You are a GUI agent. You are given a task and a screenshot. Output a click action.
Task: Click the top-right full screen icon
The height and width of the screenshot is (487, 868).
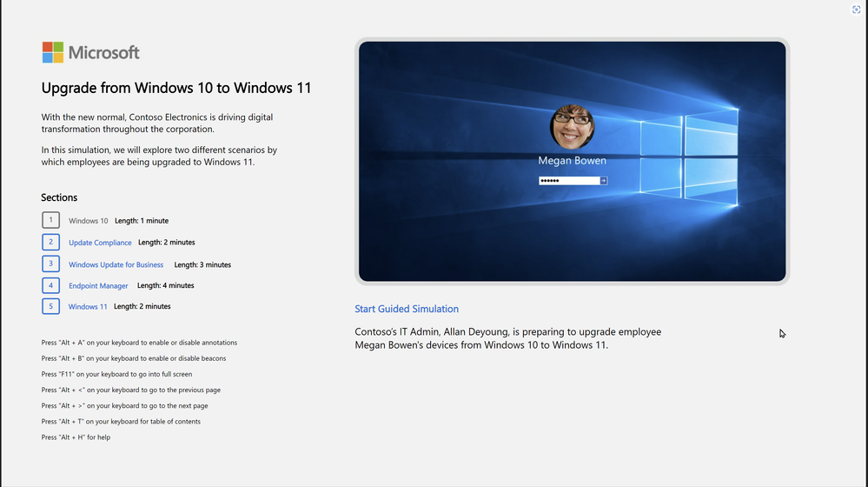(x=856, y=10)
